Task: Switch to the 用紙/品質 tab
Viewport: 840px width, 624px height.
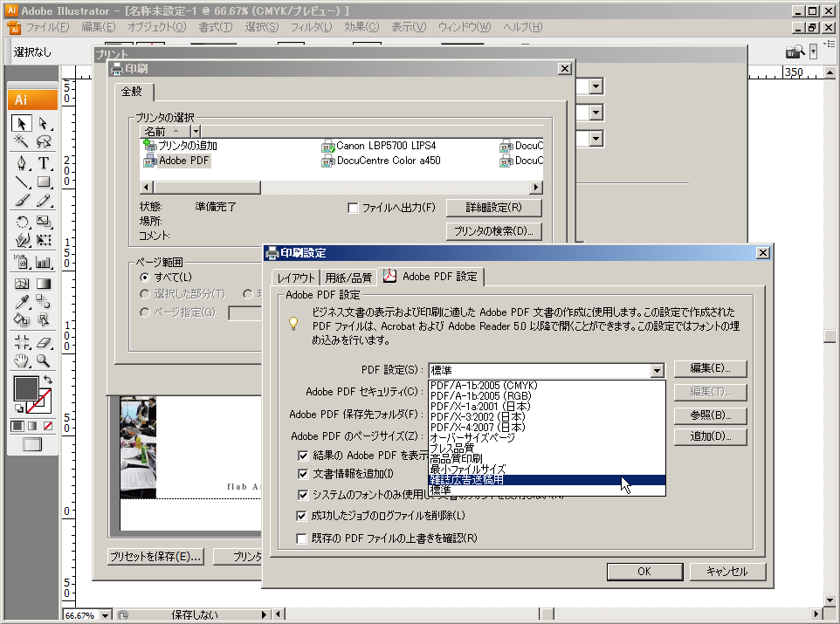Action: [x=348, y=278]
